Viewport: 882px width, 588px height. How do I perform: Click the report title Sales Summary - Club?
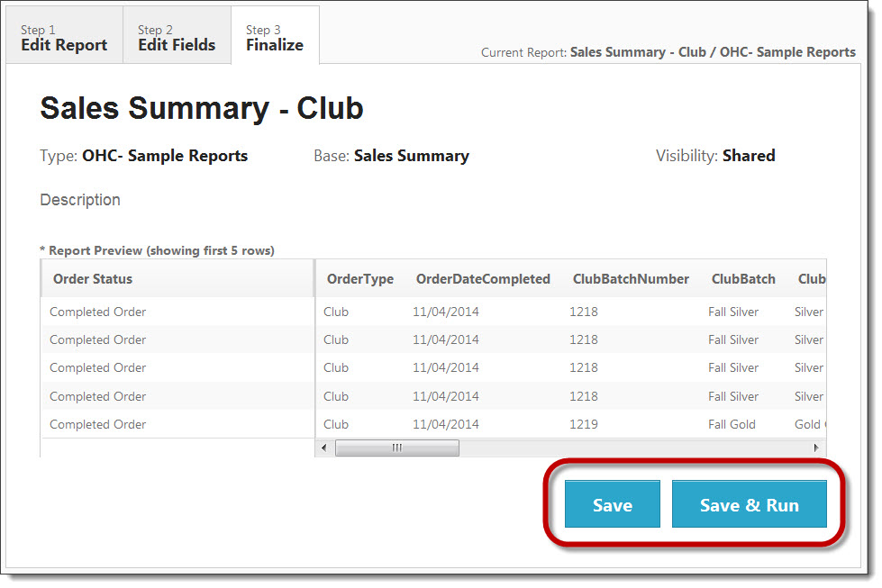200,108
